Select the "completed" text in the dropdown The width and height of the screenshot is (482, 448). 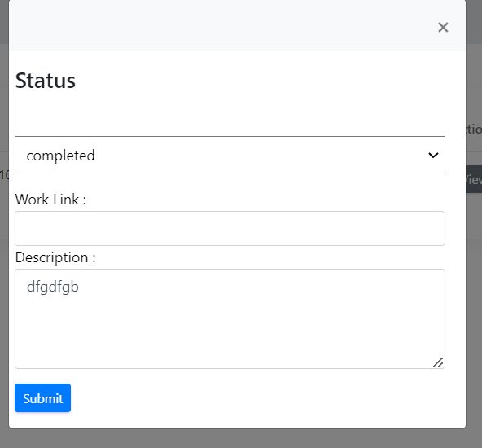[60, 156]
